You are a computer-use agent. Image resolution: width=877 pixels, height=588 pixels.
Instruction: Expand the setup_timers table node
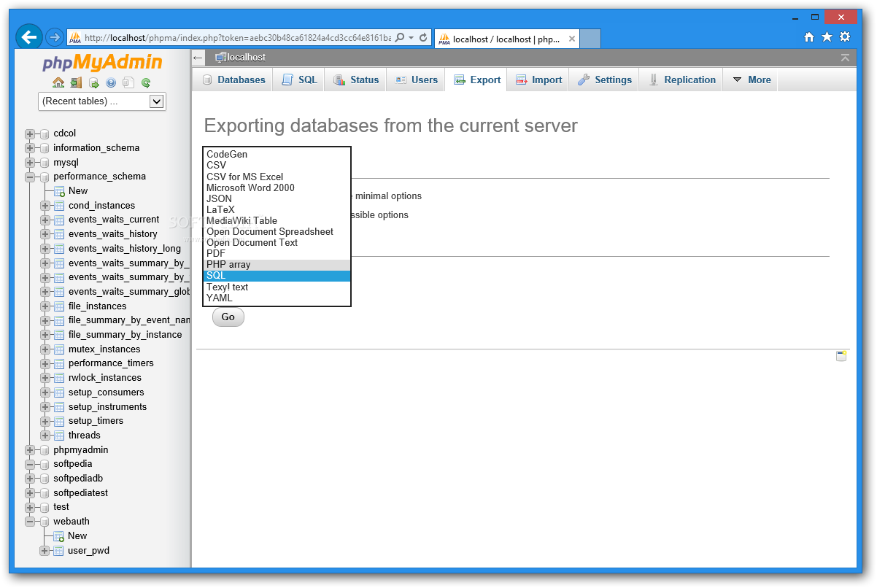point(45,421)
